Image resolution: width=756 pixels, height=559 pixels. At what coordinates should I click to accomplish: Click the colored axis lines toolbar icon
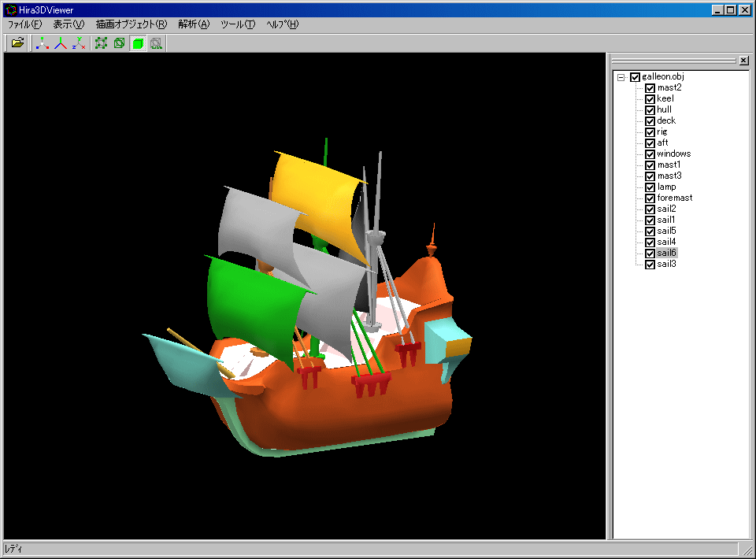point(61,43)
